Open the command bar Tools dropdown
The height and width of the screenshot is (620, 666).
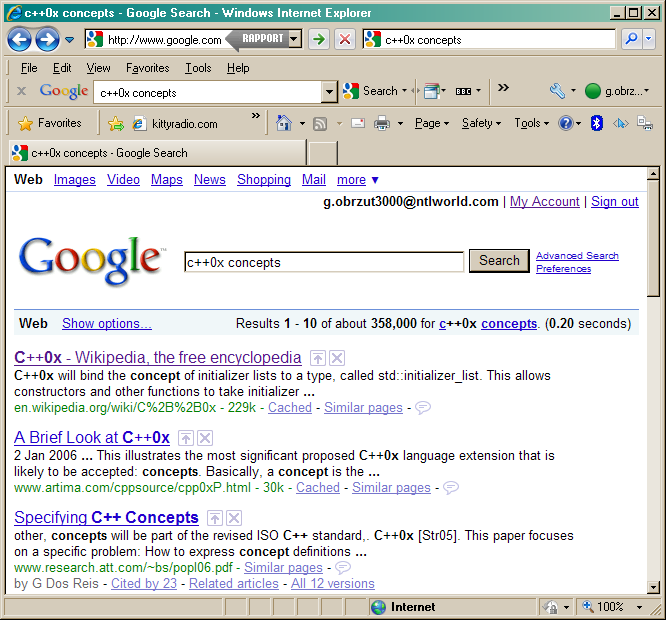click(x=531, y=123)
